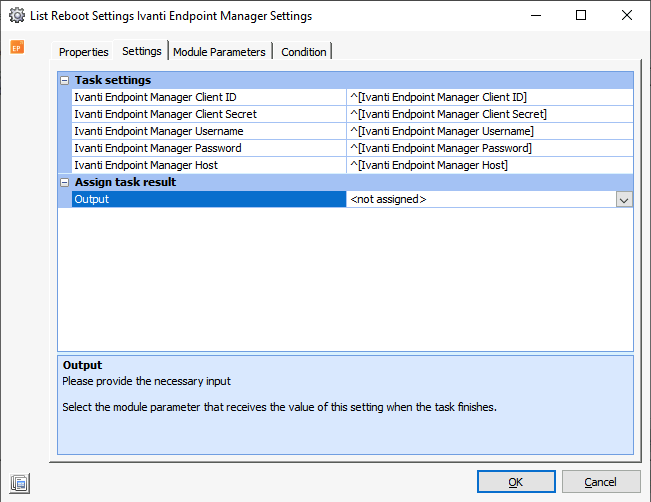The image size is (651, 502).
Task: Click the gear icon in title bar
Action: click(17, 16)
